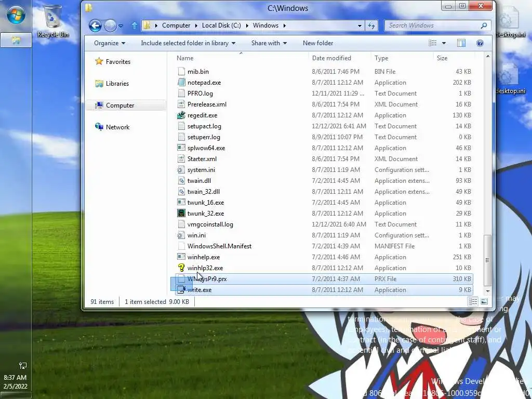This screenshot has width=532, height=399.
Task: Select the system.ini icon
Action: [181, 170]
